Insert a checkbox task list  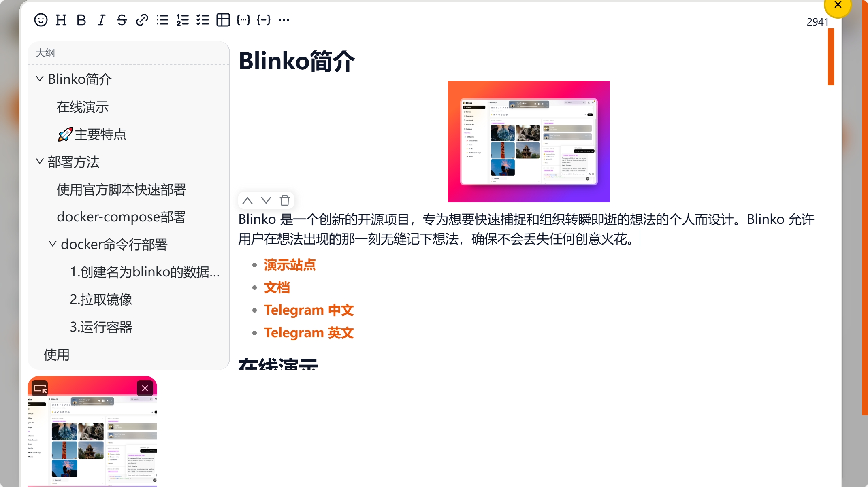203,20
